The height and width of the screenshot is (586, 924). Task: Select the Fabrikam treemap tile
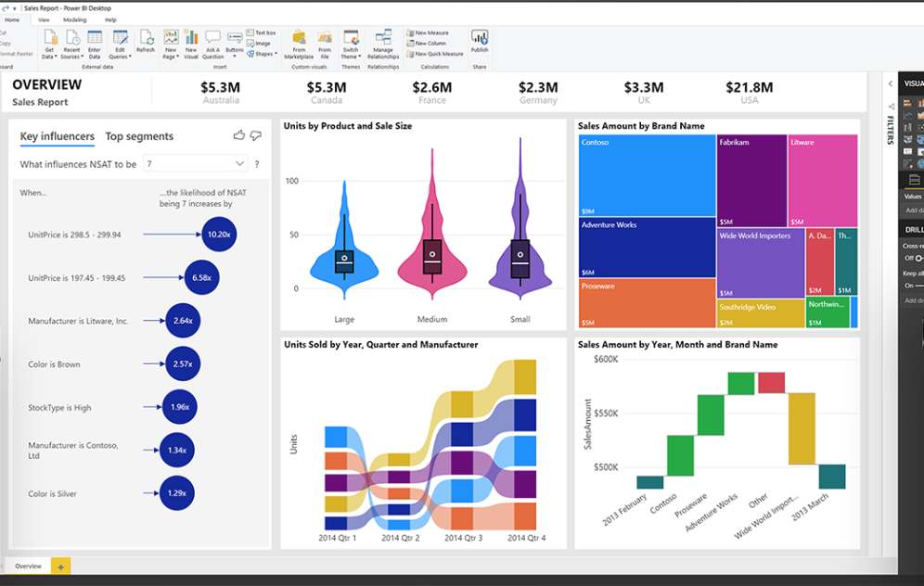(752, 180)
